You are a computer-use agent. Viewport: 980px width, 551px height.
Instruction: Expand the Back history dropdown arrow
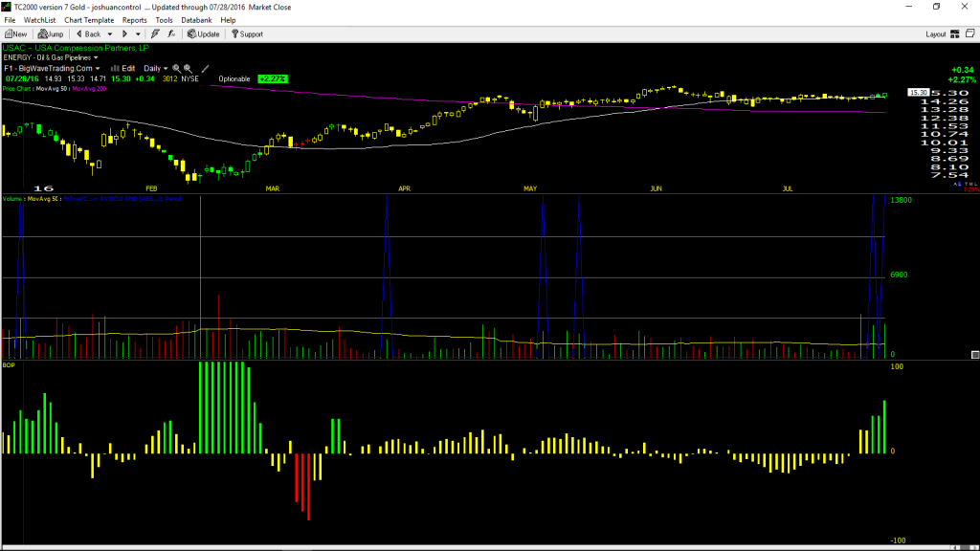click(x=110, y=34)
